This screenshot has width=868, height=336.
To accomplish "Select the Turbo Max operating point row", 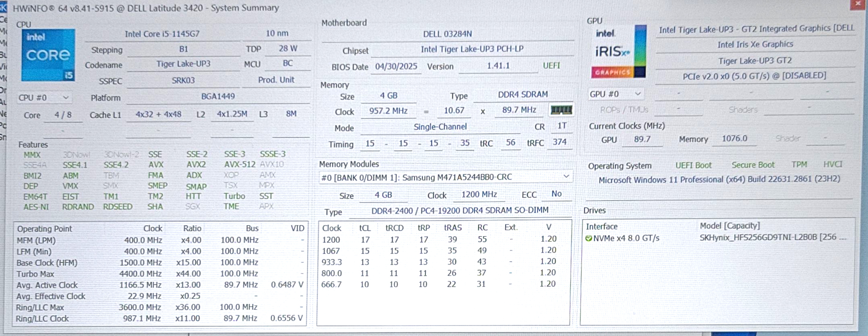I will pos(160,274).
